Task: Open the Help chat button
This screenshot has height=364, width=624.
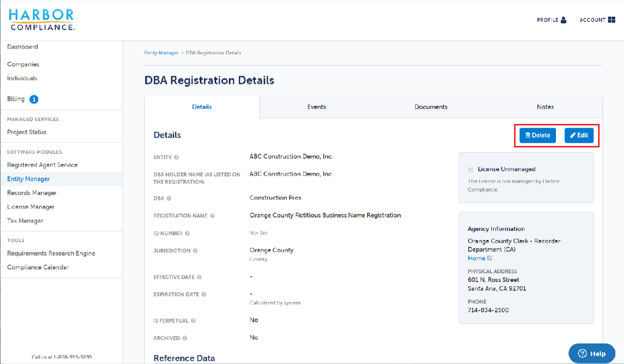Action: coord(592,354)
